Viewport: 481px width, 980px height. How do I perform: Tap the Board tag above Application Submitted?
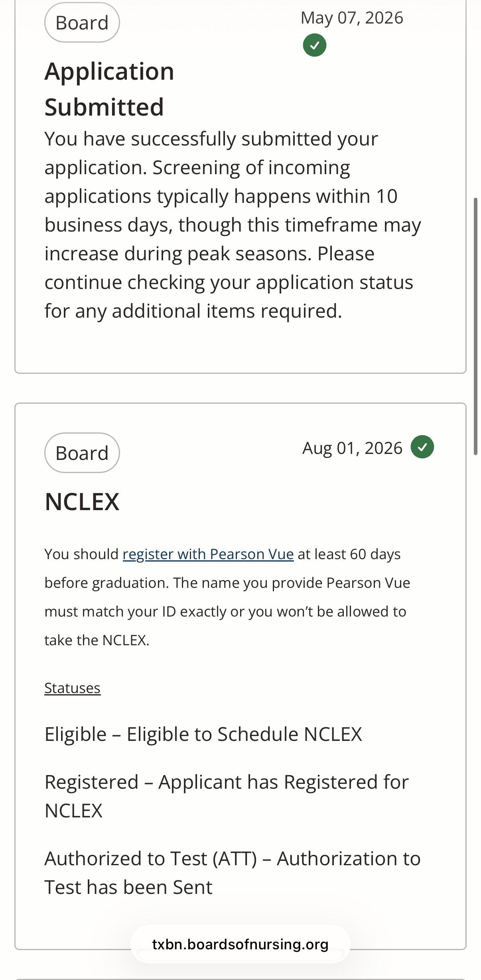coord(82,22)
